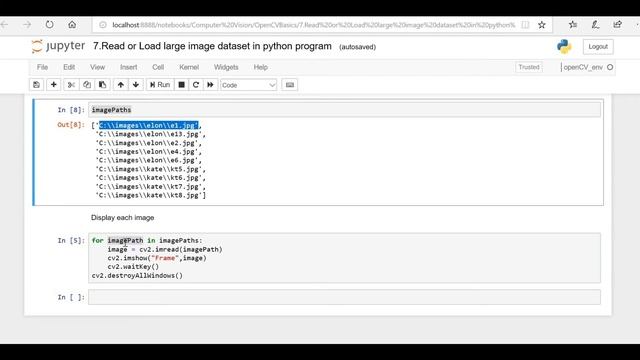Insert cell below with plus icon
The height and width of the screenshot is (360, 640).
pyautogui.click(x=53, y=85)
